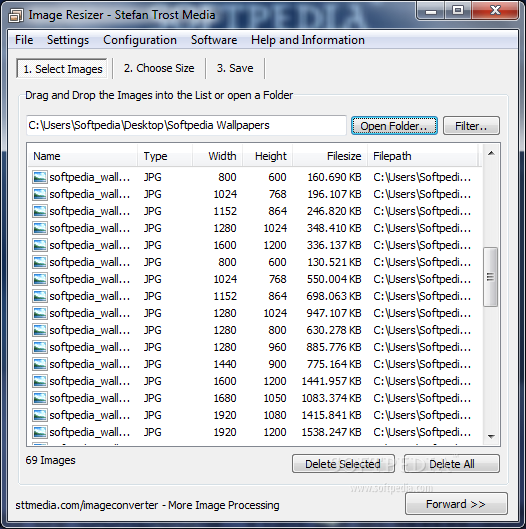Click the Delete All button
Screen dimensions: 526x529
pos(452,464)
